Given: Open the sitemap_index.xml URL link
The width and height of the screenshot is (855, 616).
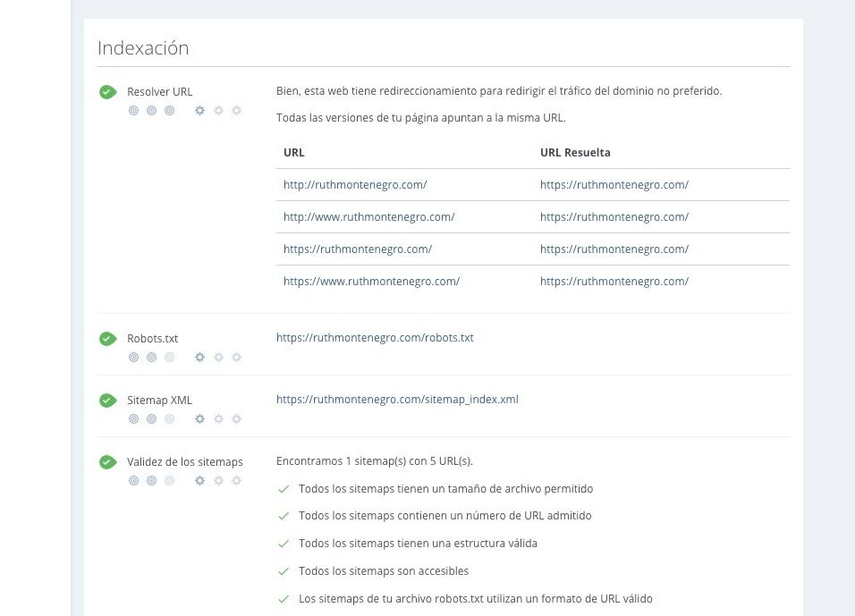Looking at the screenshot, I should coord(397,399).
